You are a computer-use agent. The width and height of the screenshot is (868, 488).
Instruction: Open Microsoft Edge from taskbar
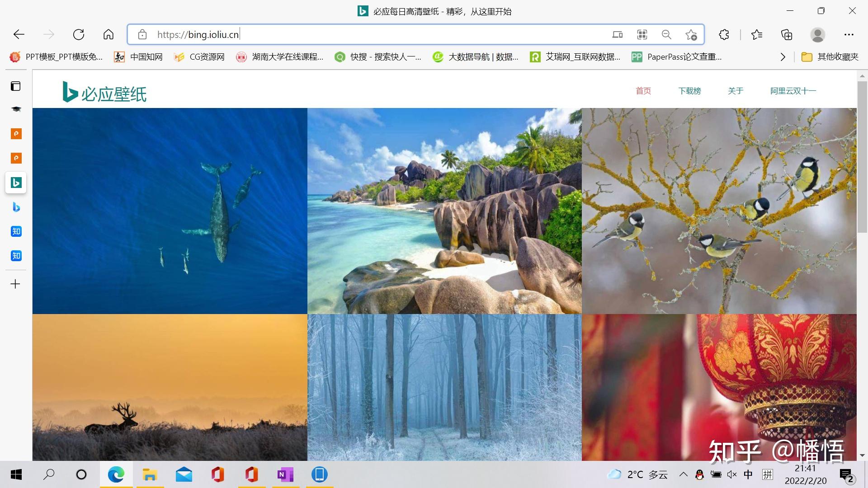(x=116, y=474)
